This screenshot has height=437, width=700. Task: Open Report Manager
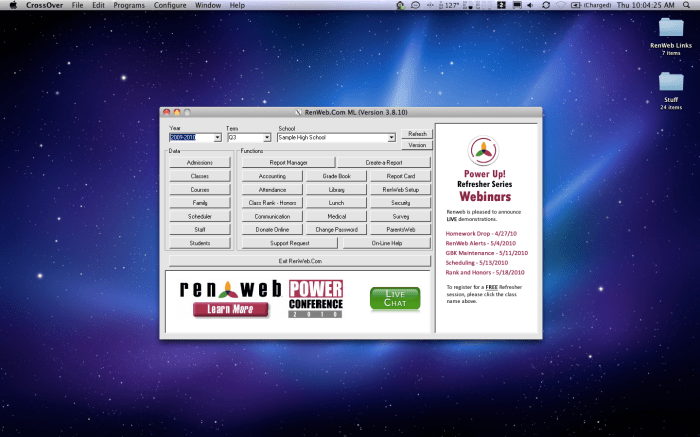coord(288,162)
